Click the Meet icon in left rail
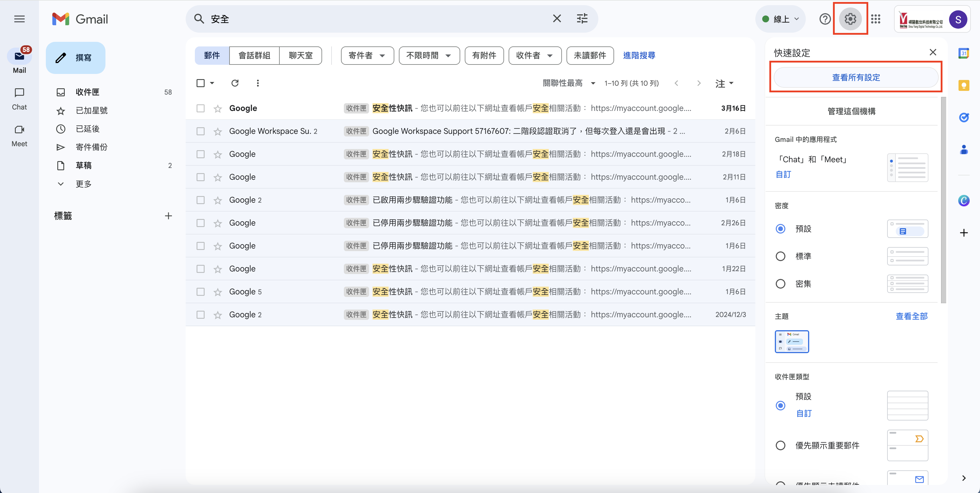The height and width of the screenshot is (493, 980). [19, 130]
